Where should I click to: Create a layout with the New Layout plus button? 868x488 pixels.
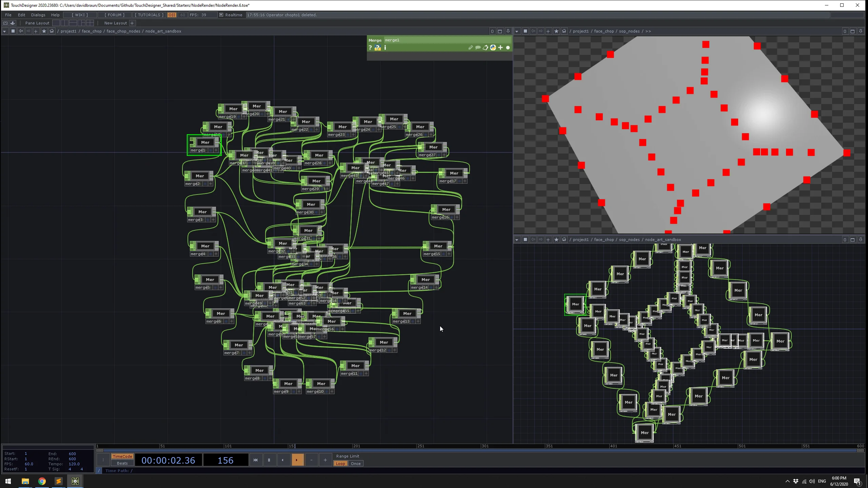(x=132, y=23)
